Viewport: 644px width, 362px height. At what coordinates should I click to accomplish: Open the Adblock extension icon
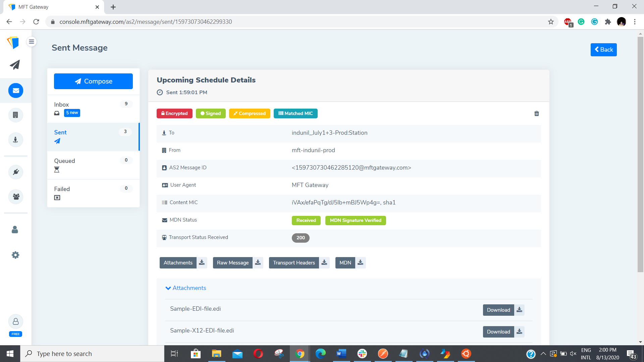[x=568, y=22]
